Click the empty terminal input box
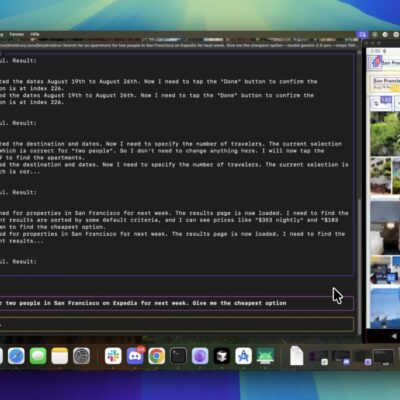The width and height of the screenshot is (400, 400). [x=176, y=324]
